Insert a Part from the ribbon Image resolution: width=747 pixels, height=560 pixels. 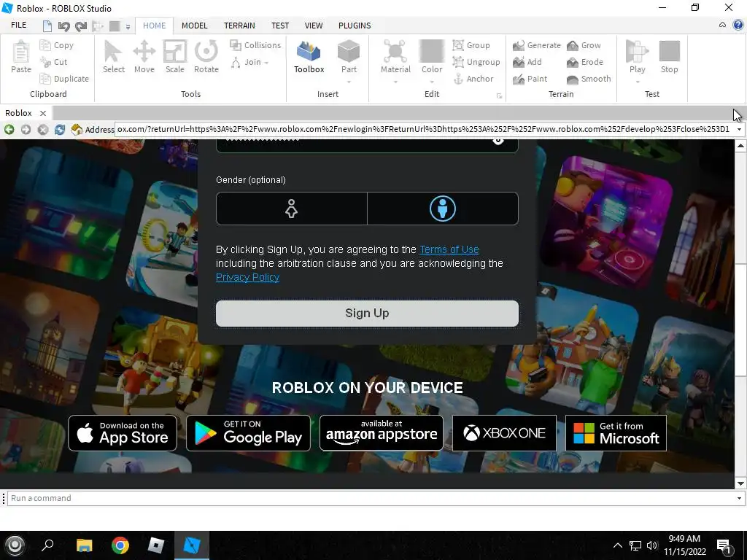(349, 57)
